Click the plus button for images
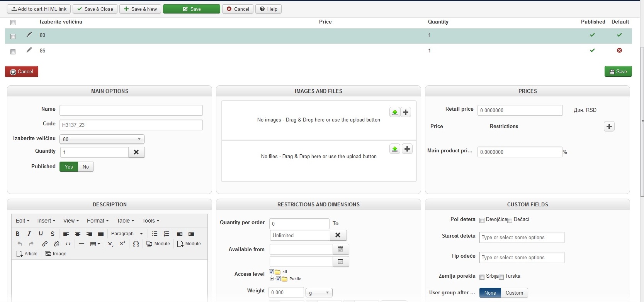This screenshot has height=302, width=644. pos(406,112)
